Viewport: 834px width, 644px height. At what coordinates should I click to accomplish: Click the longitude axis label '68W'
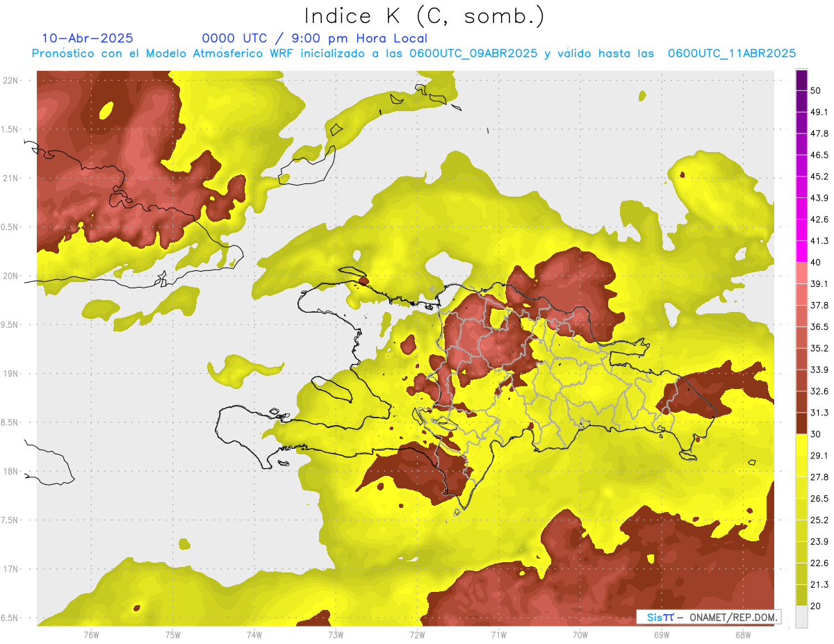743,634
